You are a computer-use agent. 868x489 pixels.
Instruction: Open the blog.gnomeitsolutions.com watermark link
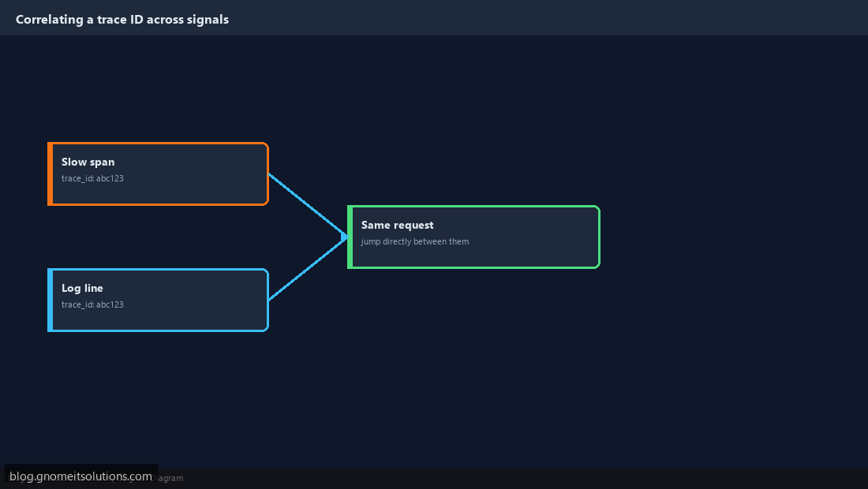click(80, 476)
